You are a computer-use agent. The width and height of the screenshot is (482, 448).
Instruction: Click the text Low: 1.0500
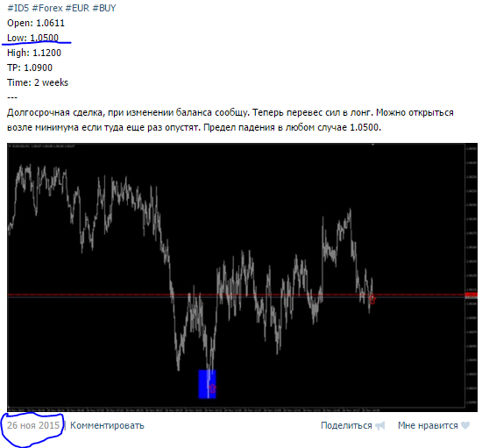coord(32,38)
